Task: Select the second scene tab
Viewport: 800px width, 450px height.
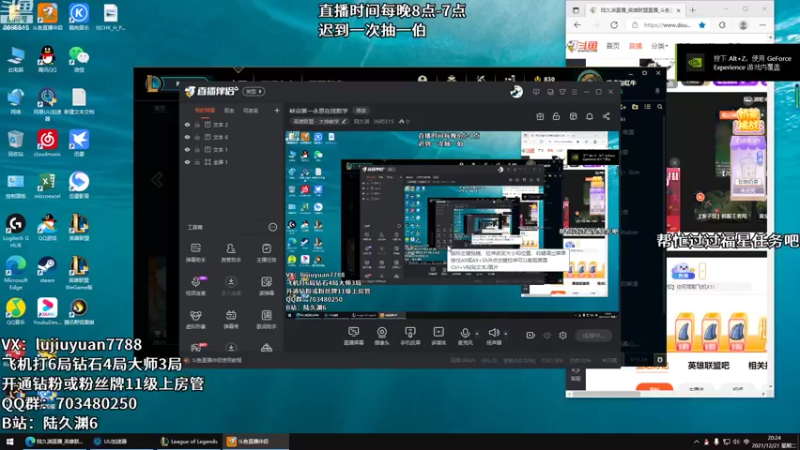Action: pos(229,111)
